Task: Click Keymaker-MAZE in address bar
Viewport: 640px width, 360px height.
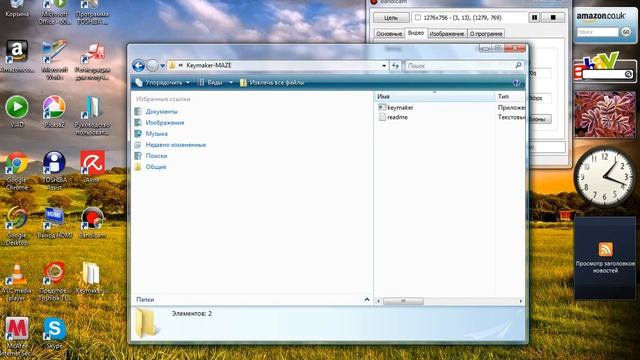Action: pos(209,65)
